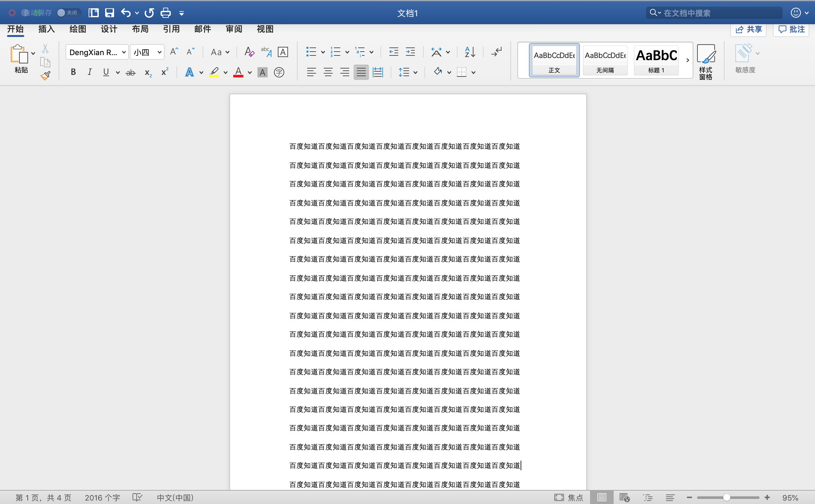Click the 共享 share button
This screenshot has width=815, height=504.
[x=749, y=29]
